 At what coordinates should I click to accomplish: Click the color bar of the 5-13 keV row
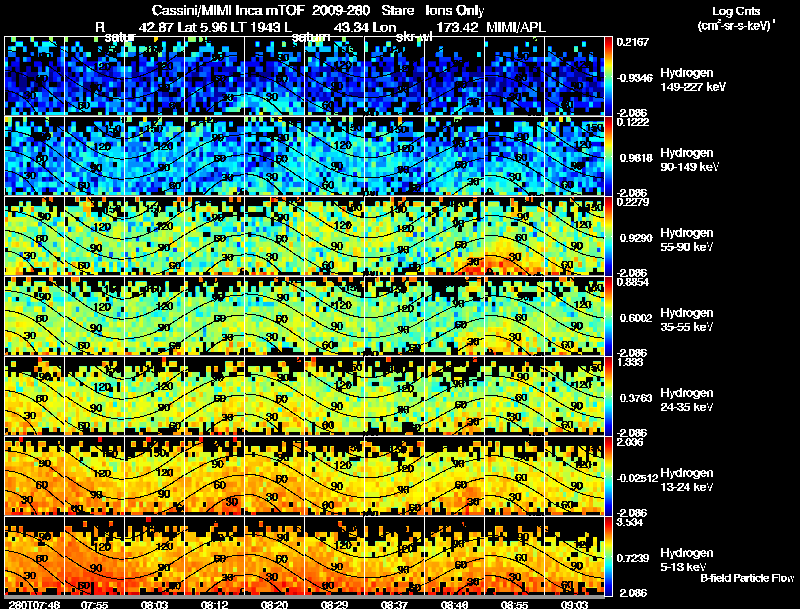608,556
